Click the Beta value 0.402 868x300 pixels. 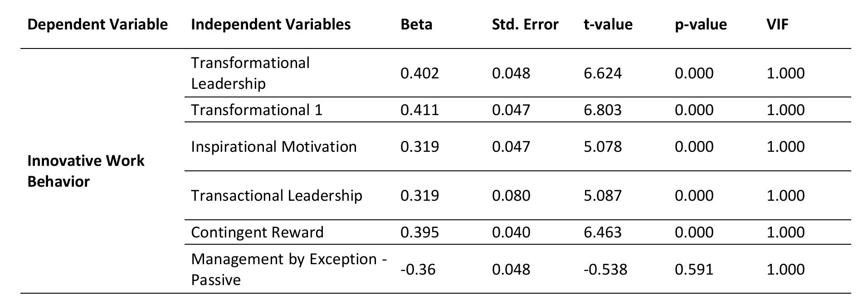pos(419,73)
